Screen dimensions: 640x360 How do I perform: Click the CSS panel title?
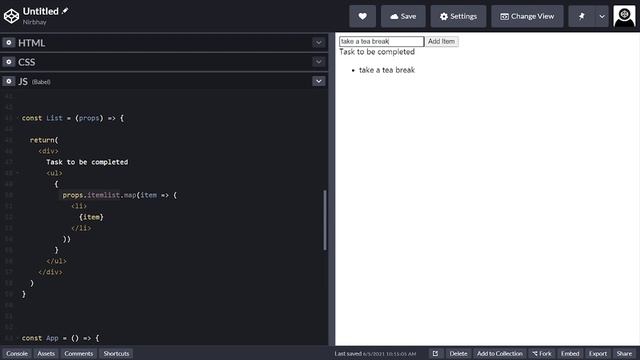point(27,62)
